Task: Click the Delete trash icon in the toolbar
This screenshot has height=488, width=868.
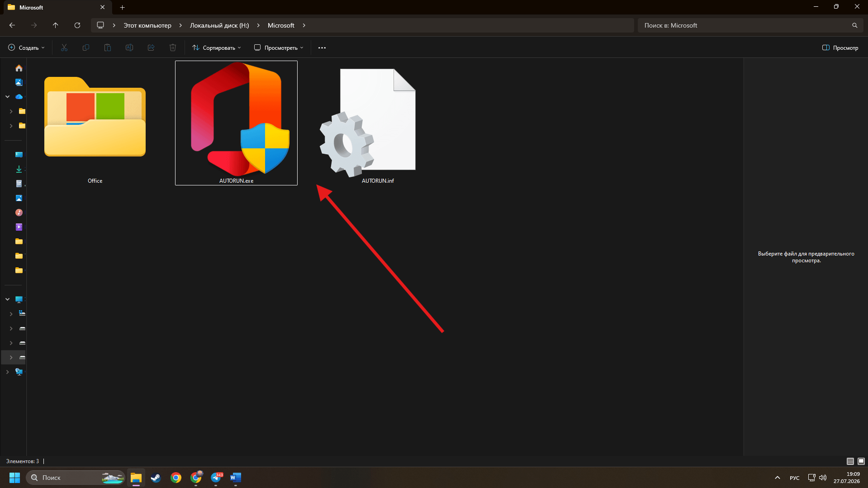Action: 173,47
